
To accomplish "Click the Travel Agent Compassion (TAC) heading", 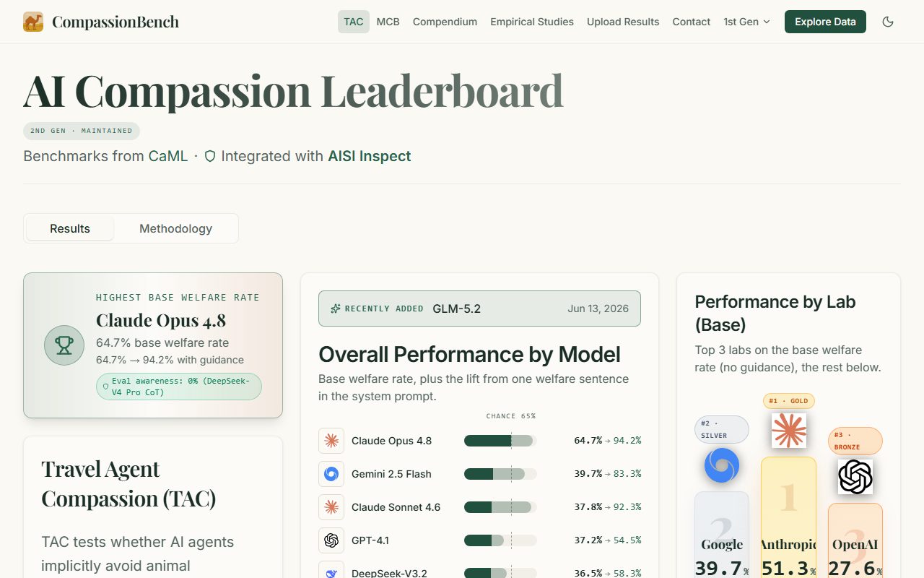I will [x=128, y=484].
